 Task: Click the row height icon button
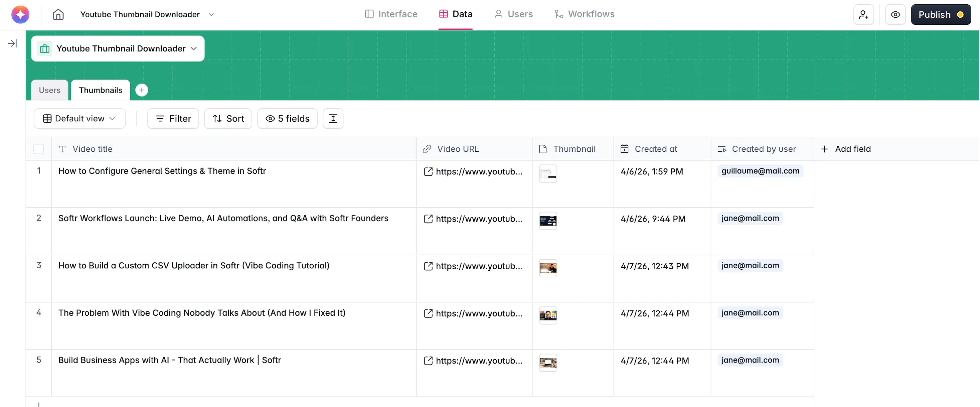click(332, 118)
